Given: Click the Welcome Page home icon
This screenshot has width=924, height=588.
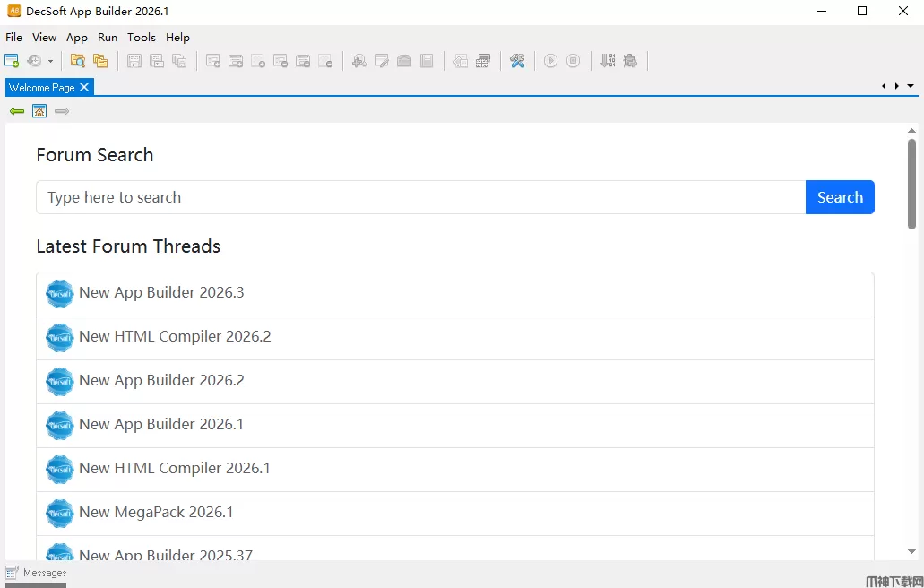Looking at the screenshot, I should coord(39,111).
